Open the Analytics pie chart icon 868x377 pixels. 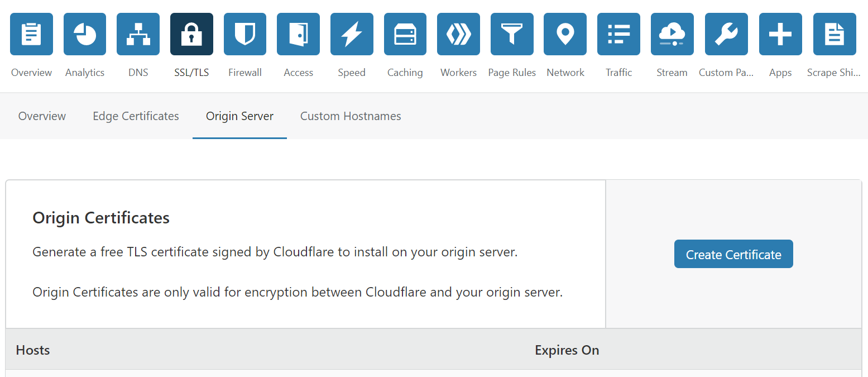click(x=85, y=34)
